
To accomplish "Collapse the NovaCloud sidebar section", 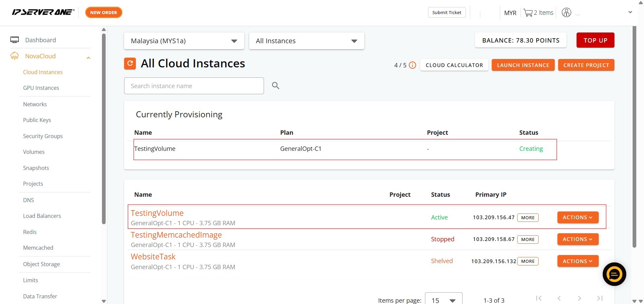I will pos(88,58).
